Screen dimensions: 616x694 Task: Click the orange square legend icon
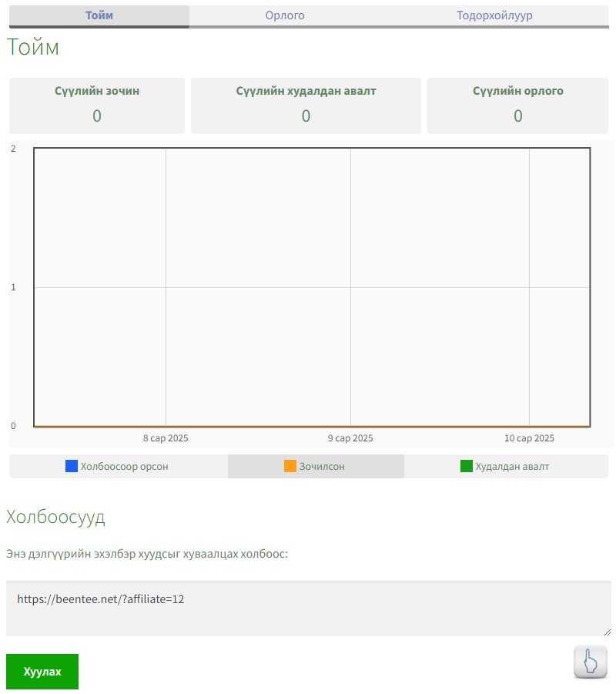(290, 466)
